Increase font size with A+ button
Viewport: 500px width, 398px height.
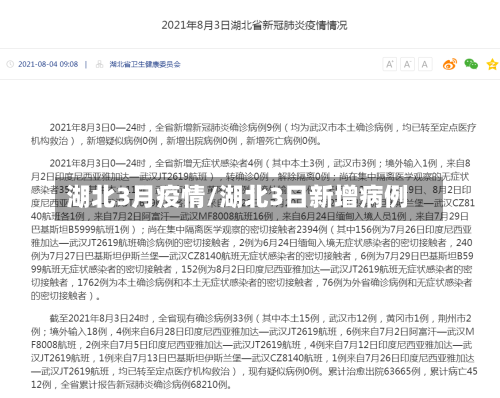pyautogui.click(x=389, y=64)
